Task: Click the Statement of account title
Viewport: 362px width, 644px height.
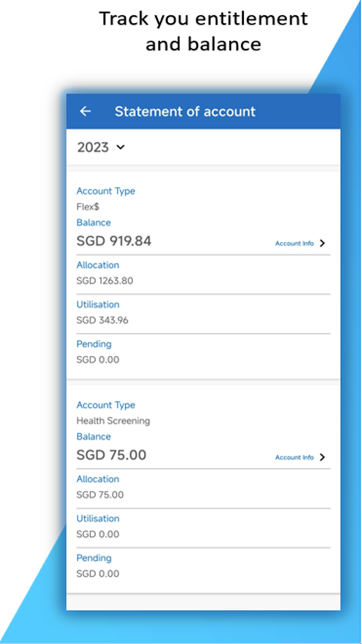Action: coord(185,111)
